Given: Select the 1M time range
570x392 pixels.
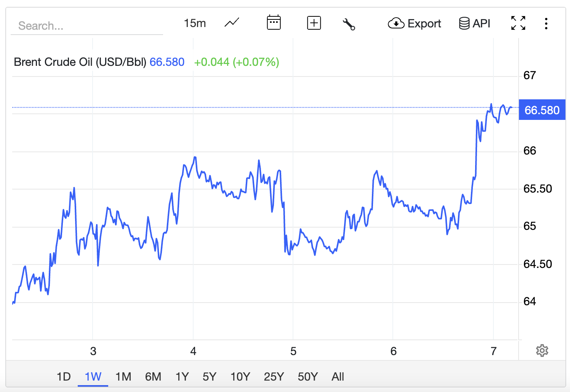Looking at the screenshot, I should [123, 377].
